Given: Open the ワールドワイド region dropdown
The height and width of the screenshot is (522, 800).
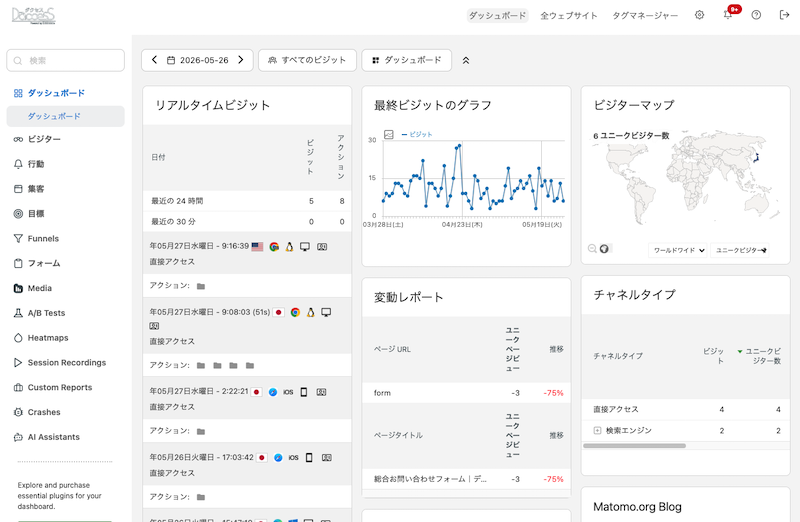Looking at the screenshot, I should coord(678,250).
